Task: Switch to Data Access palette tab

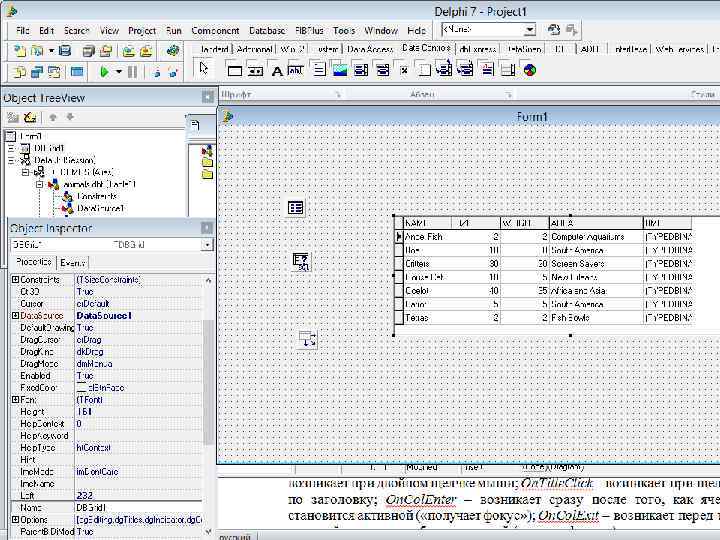Action: click(370, 49)
